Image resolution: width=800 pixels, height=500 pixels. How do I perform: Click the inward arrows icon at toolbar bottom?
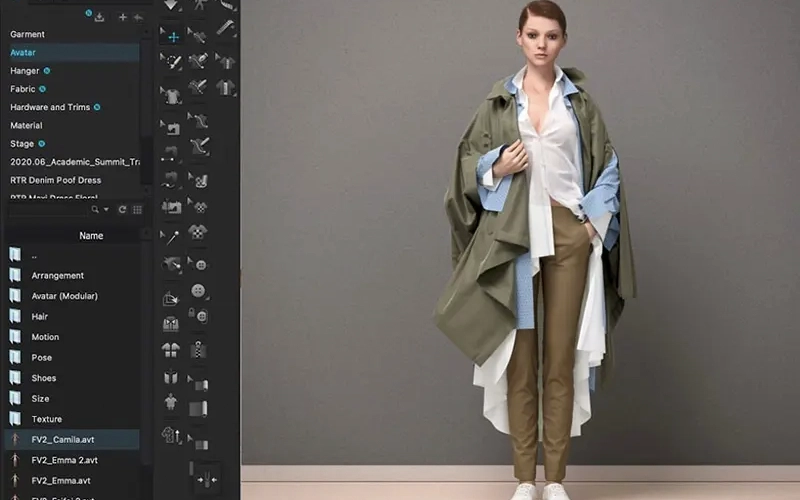(x=208, y=480)
